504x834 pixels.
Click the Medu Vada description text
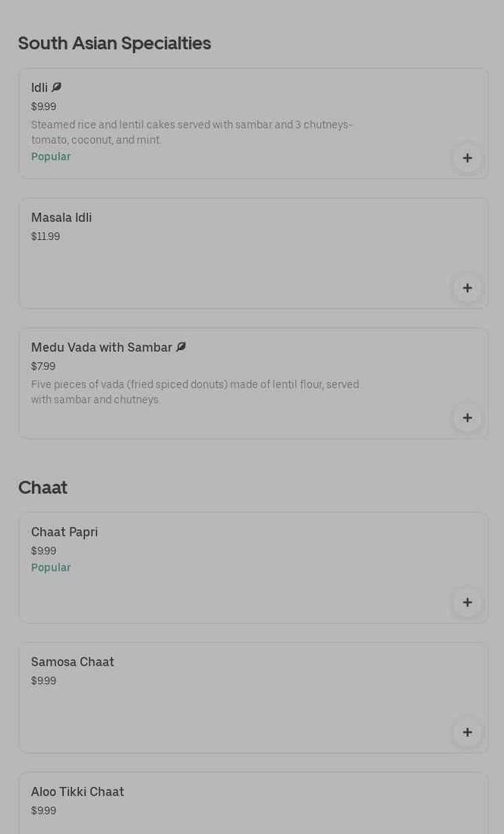[x=195, y=392]
